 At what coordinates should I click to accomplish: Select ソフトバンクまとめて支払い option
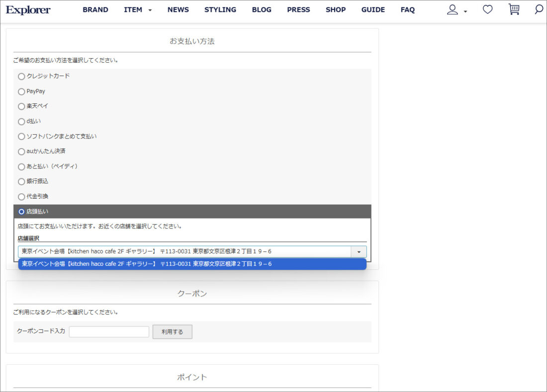[21, 137]
